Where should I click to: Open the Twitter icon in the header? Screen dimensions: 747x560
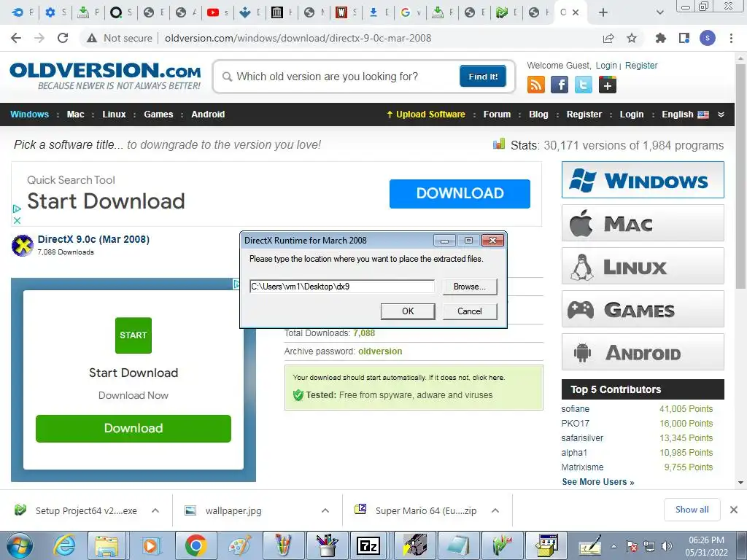[x=584, y=85]
